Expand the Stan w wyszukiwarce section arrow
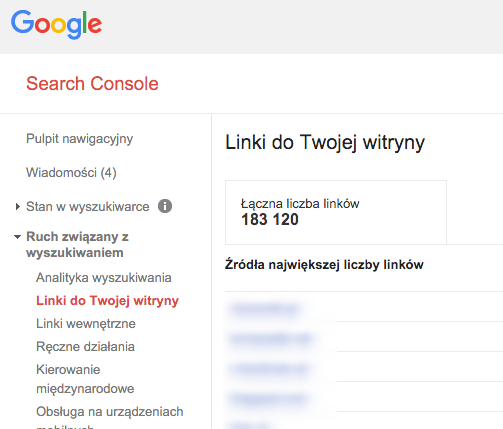 point(18,207)
